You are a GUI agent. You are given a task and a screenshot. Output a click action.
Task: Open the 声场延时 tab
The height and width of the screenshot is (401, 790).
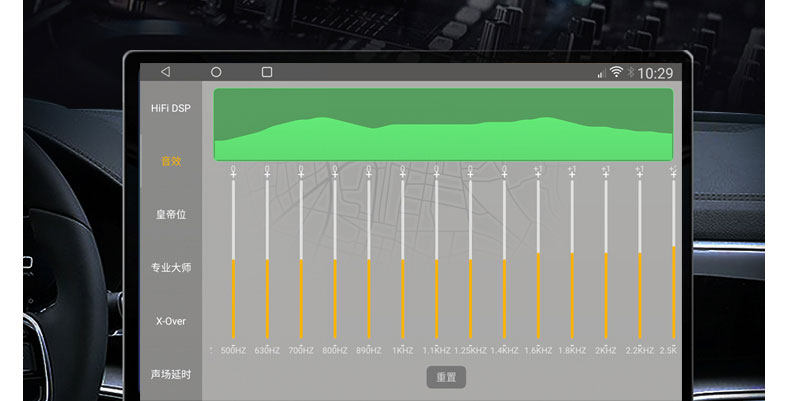pyautogui.click(x=171, y=374)
